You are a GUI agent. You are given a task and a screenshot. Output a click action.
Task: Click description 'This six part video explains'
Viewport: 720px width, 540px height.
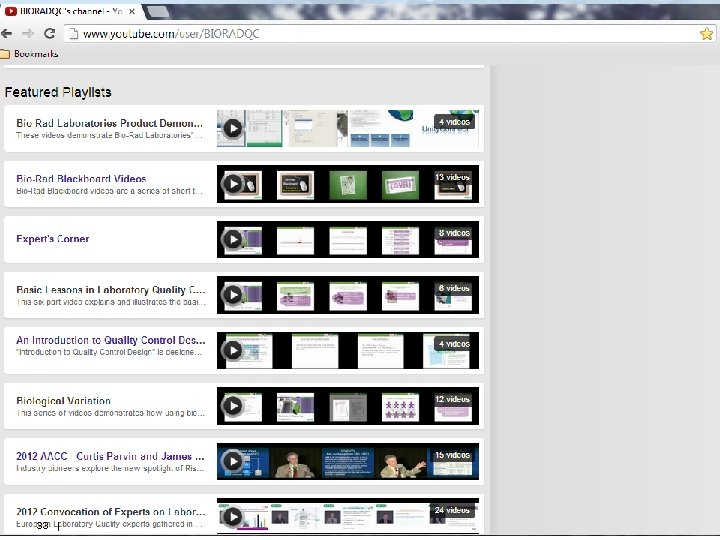[x=111, y=302]
